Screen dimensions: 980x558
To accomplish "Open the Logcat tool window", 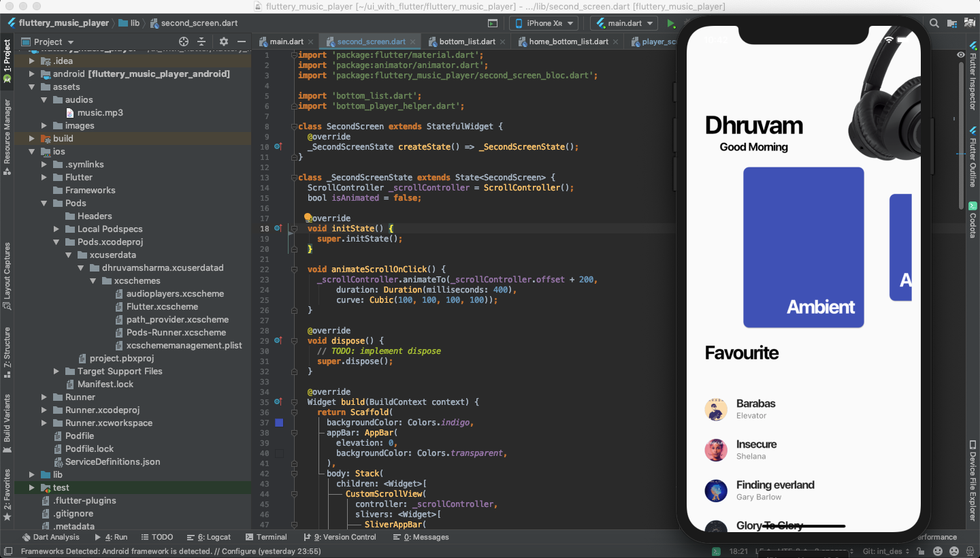I will (210, 537).
